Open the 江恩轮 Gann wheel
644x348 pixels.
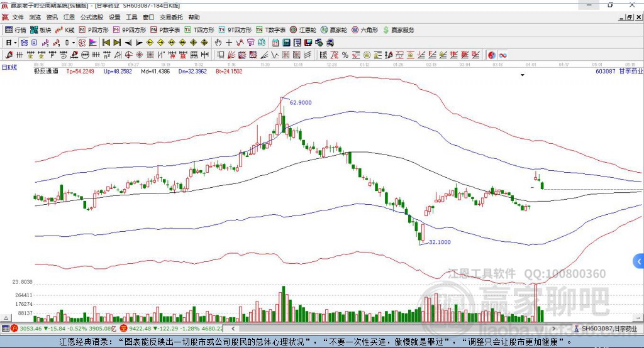pyautogui.click(x=303, y=30)
